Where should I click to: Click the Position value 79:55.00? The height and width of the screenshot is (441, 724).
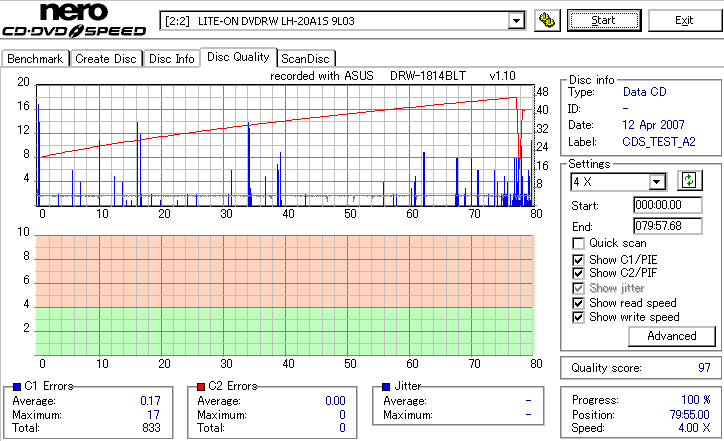click(690, 415)
